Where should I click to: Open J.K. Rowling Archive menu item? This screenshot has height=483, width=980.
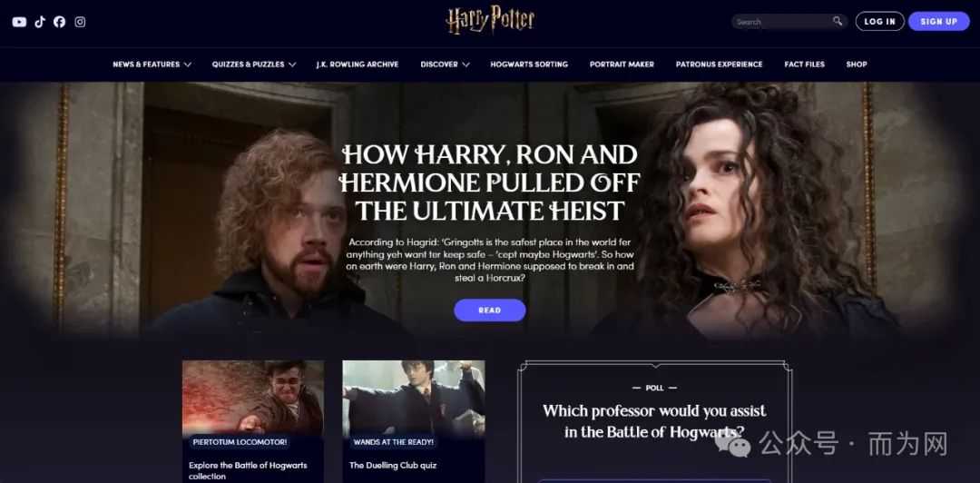[358, 64]
